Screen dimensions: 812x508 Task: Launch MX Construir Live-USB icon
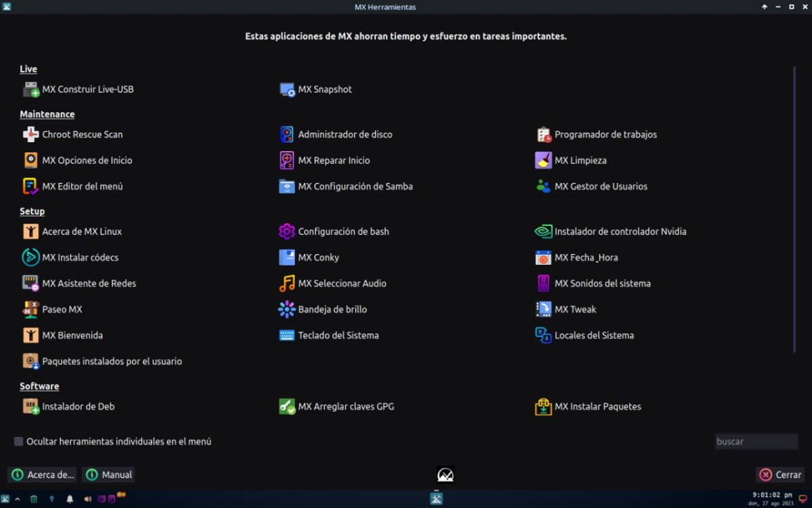(31, 89)
